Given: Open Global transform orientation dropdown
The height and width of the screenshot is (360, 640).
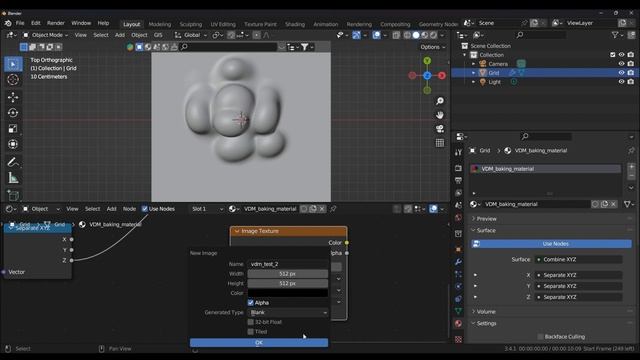Looking at the screenshot, I should pyautogui.click(x=191, y=35).
